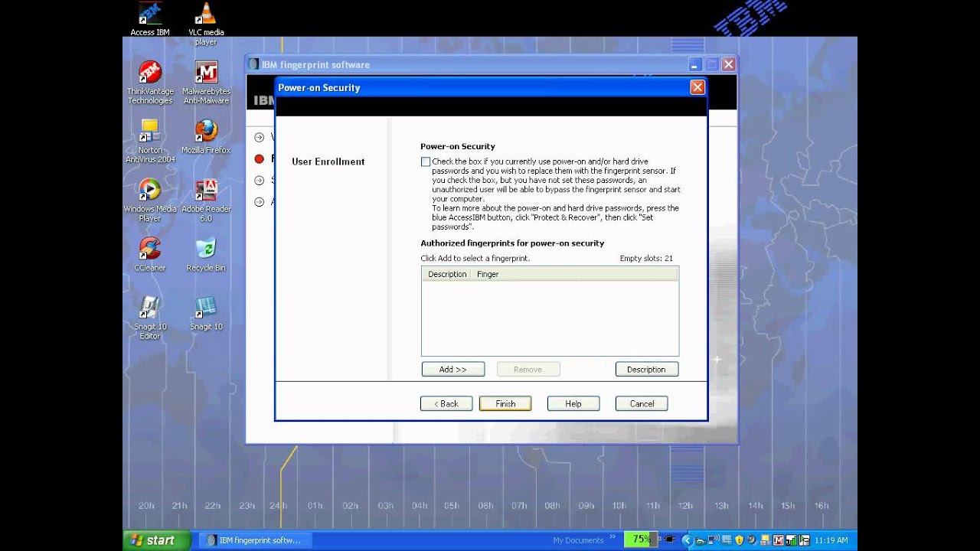Viewport: 980px width, 551px height.
Task: Minimize the IBM fingerprint software window
Action: [x=695, y=65]
